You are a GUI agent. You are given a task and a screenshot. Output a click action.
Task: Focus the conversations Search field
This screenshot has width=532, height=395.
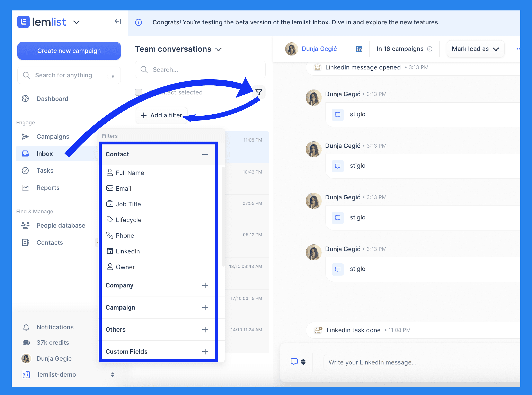pyautogui.click(x=200, y=70)
